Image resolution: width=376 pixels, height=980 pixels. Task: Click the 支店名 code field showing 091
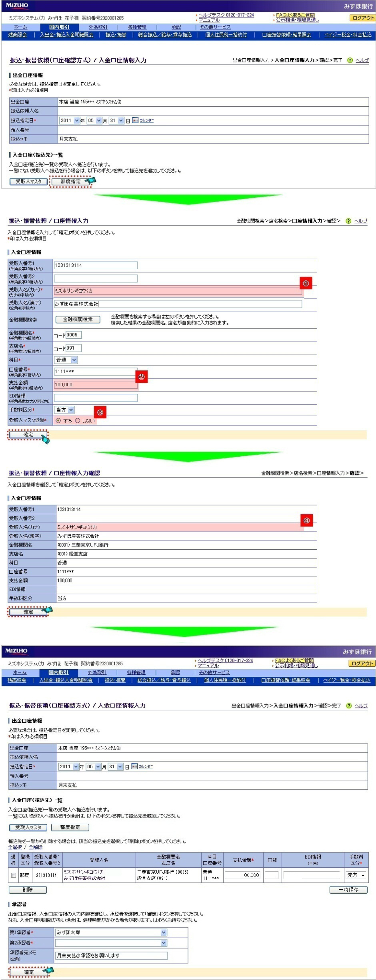coord(74,348)
